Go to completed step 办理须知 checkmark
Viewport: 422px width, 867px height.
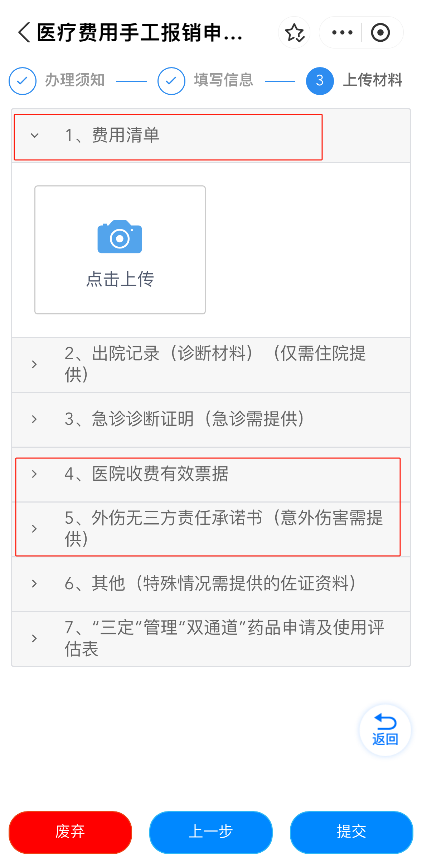pyautogui.click(x=23, y=81)
